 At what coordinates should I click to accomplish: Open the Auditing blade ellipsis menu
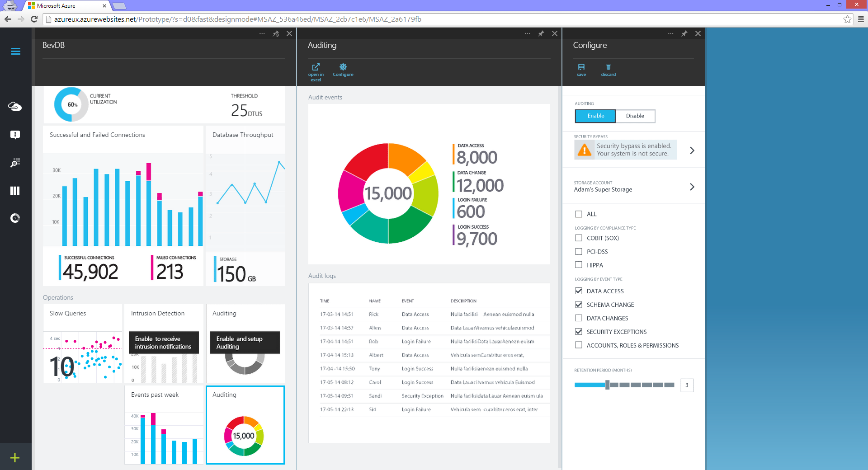(528, 33)
